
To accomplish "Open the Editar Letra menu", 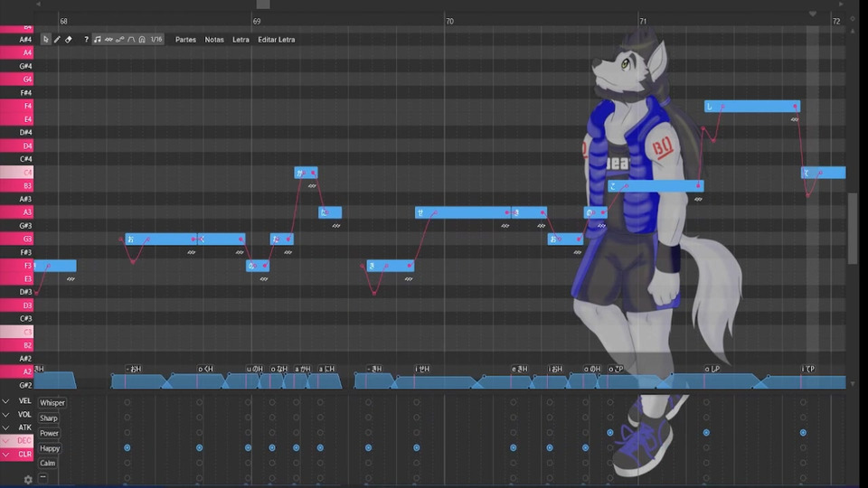I will [277, 40].
